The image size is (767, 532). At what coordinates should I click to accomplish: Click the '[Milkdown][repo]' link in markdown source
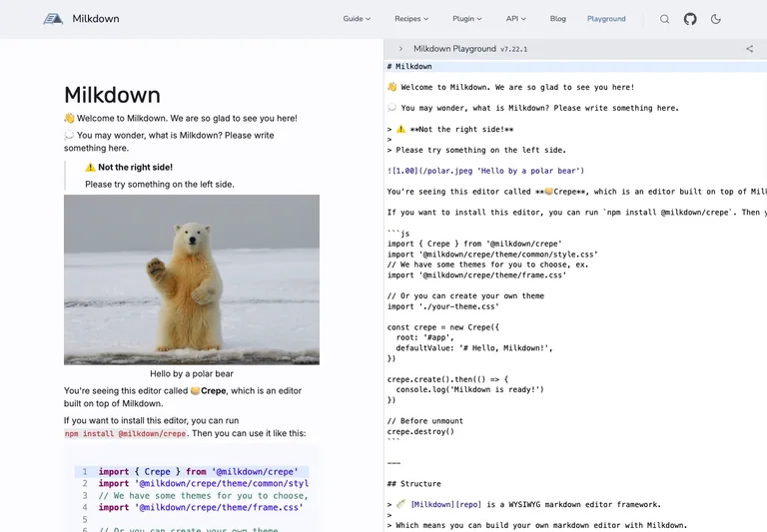click(x=445, y=505)
